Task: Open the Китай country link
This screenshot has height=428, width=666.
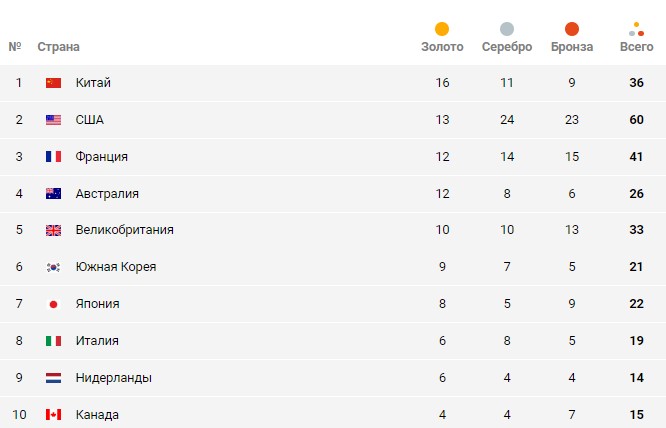Action: coord(93,83)
